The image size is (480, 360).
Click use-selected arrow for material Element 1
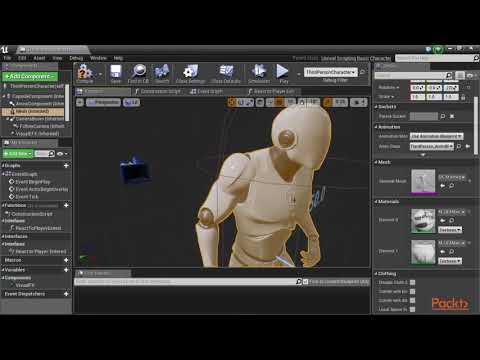(x=443, y=251)
